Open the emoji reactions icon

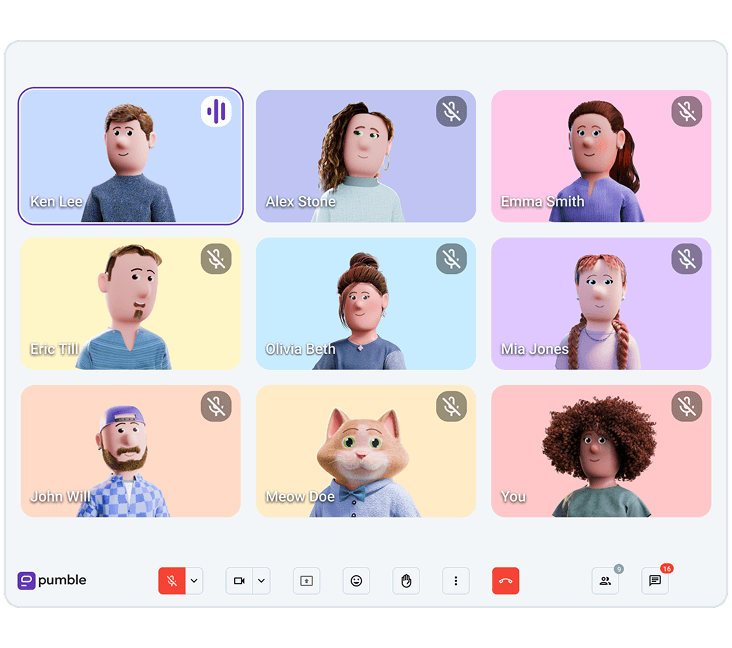[x=356, y=581]
